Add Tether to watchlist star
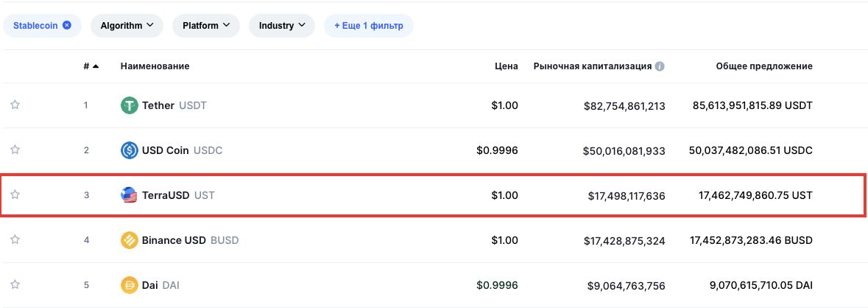Image resolution: width=868 pixels, height=308 pixels. pyautogui.click(x=15, y=105)
